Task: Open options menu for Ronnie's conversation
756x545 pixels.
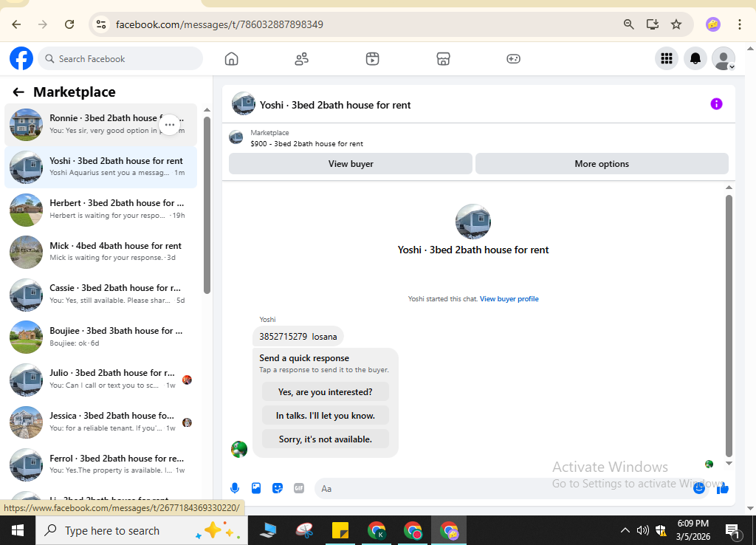Action: pos(170,125)
